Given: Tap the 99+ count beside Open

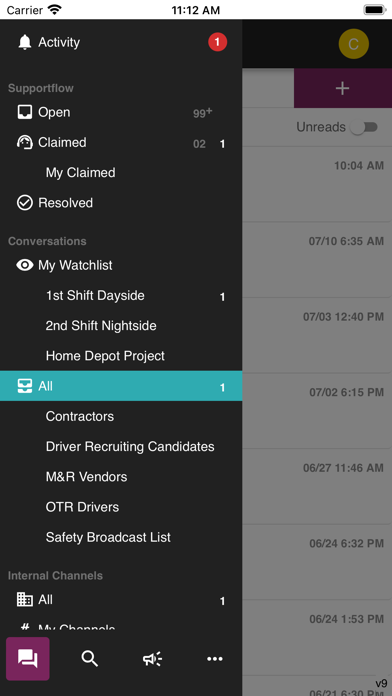Looking at the screenshot, I should tap(202, 113).
